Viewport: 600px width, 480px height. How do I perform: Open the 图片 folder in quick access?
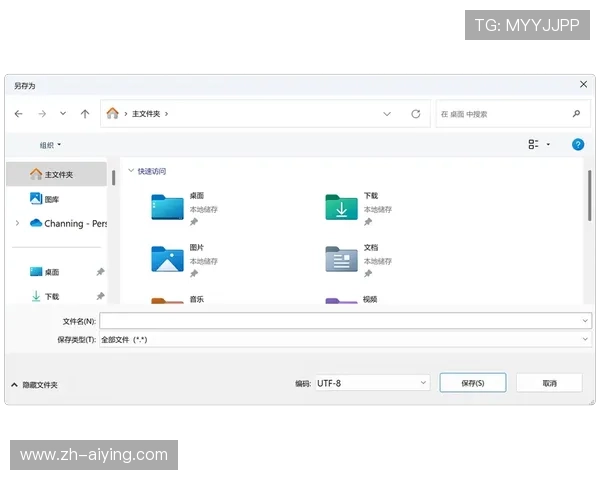click(168, 258)
